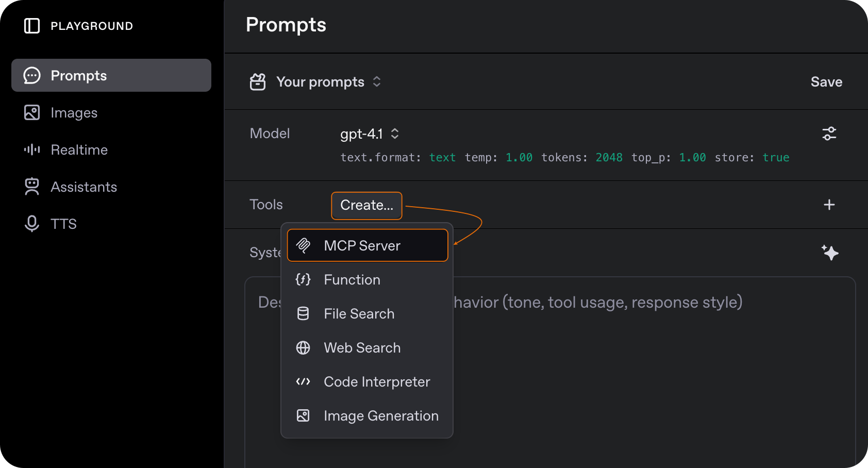The width and height of the screenshot is (868, 468).
Task: Select Web Search from the tools menu
Action: click(367, 347)
